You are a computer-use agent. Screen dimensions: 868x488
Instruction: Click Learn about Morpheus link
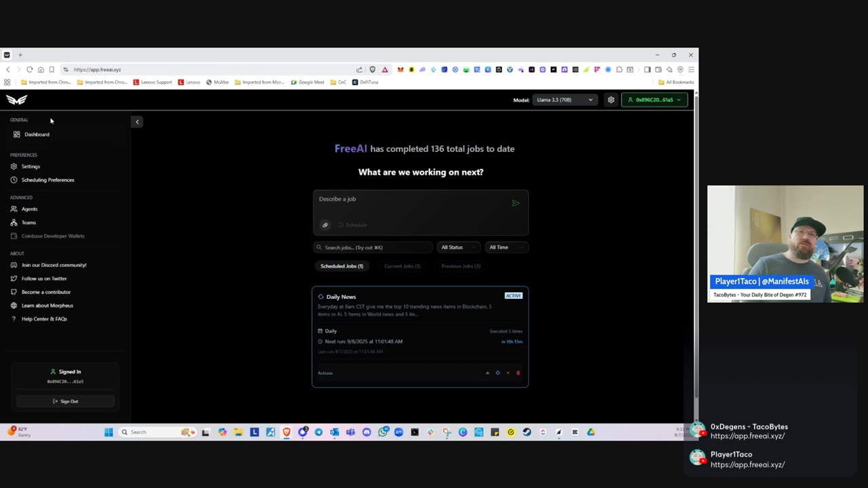[x=42, y=306]
